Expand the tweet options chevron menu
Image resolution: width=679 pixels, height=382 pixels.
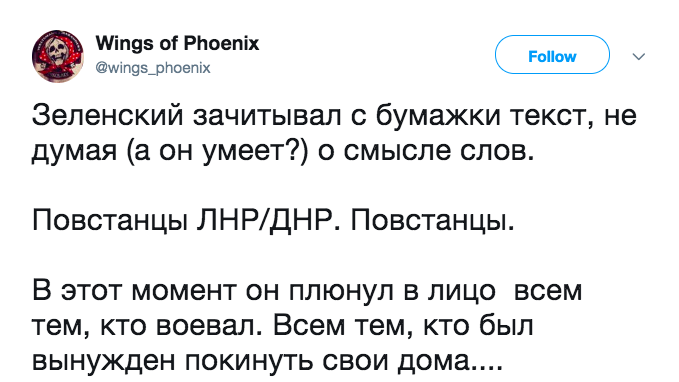(x=639, y=56)
